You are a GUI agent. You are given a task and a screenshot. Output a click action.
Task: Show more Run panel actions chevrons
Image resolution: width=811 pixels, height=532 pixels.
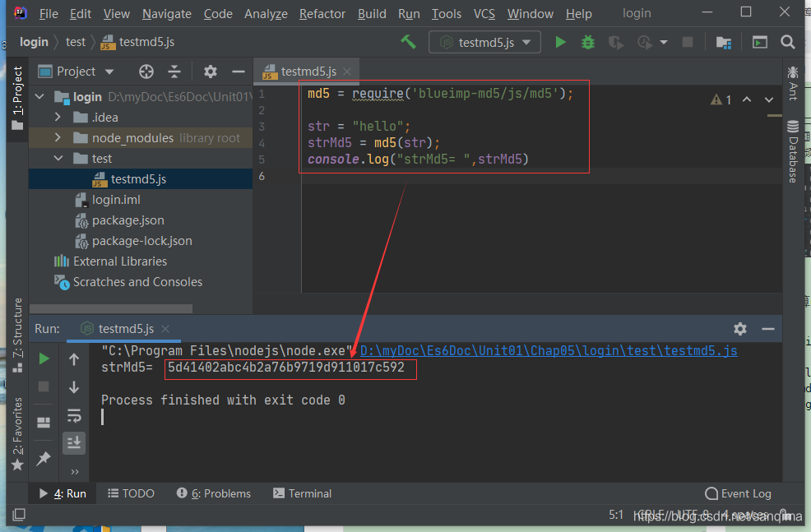pyautogui.click(x=75, y=471)
